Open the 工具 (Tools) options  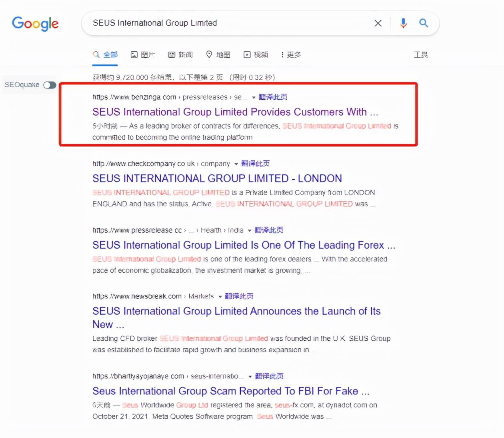click(421, 55)
